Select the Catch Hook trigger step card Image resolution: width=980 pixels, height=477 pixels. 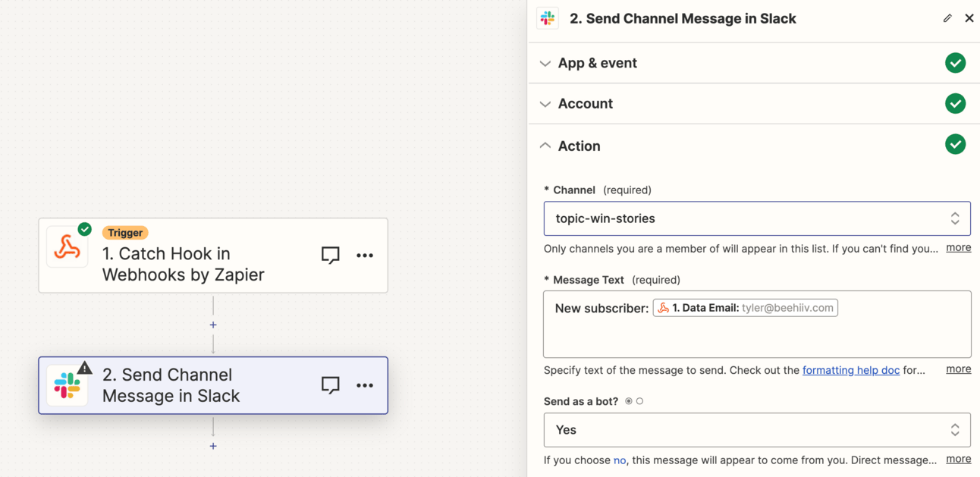coord(213,256)
